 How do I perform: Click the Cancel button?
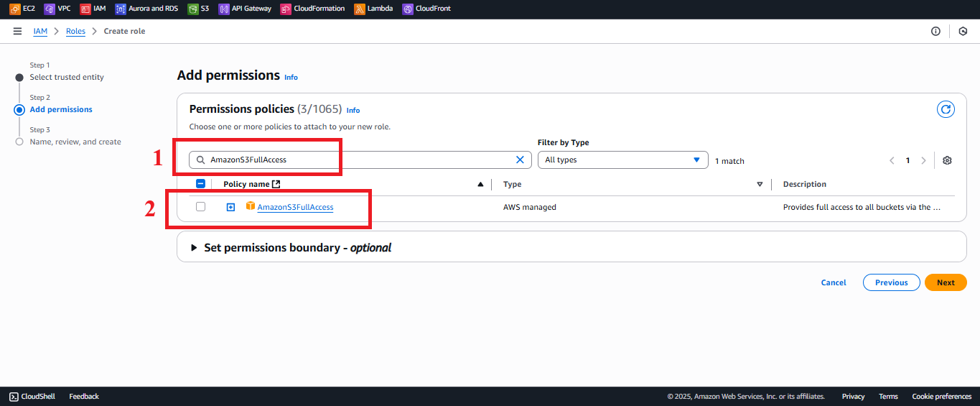[x=834, y=282]
